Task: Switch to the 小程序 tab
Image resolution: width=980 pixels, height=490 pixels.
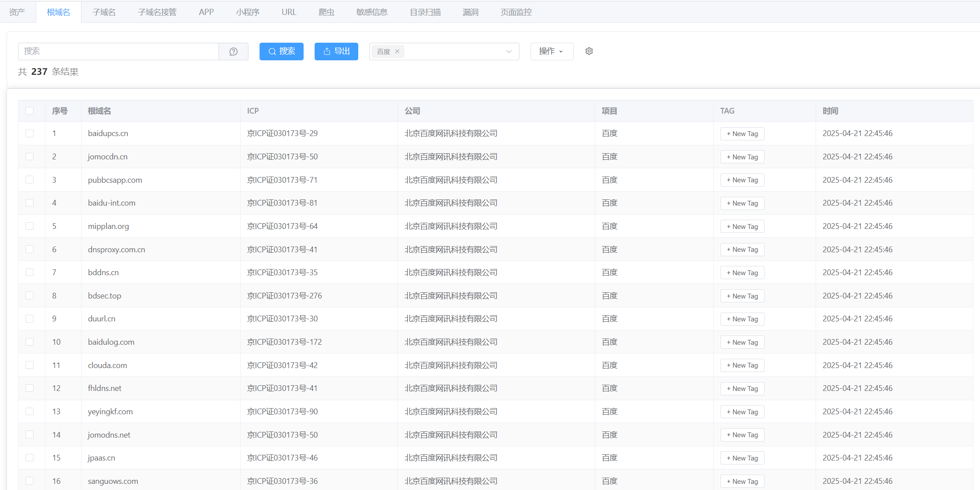Action: tap(248, 12)
